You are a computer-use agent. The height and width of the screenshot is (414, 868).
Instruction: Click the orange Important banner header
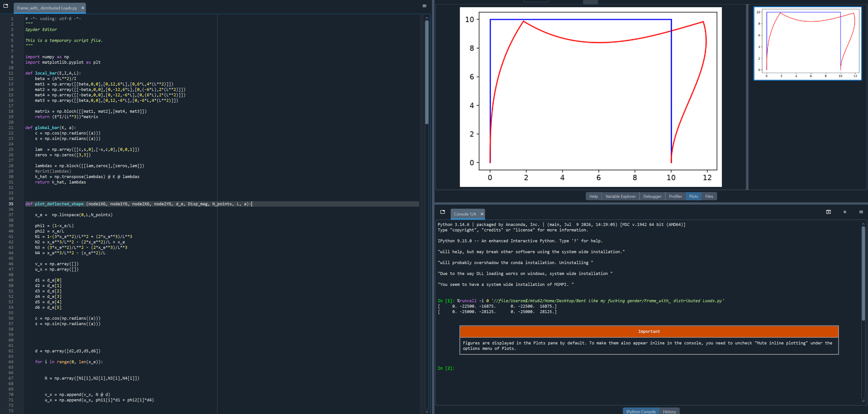pyautogui.click(x=649, y=331)
